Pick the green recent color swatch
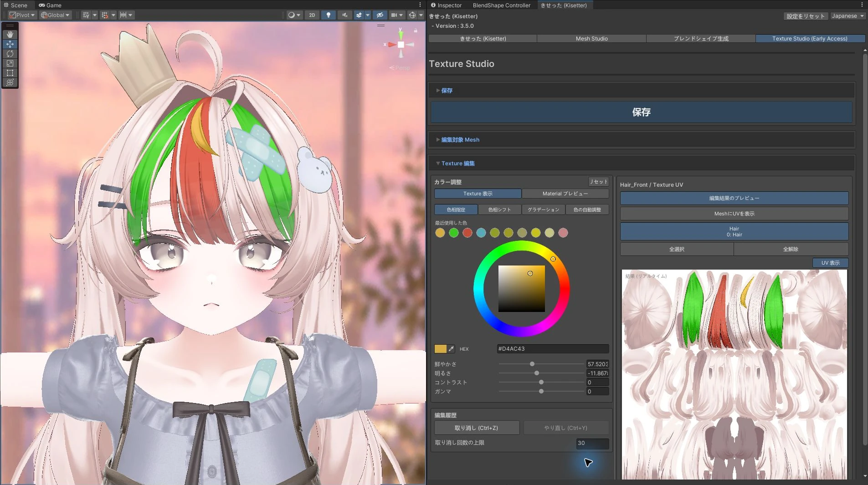The width and height of the screenshot is (868, 485). 453,233
